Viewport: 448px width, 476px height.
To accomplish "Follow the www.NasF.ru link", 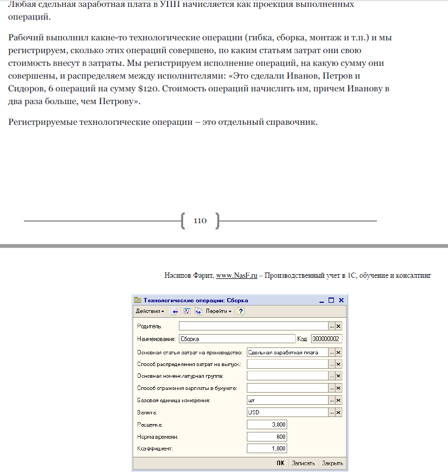I will (x=237, y=275).
